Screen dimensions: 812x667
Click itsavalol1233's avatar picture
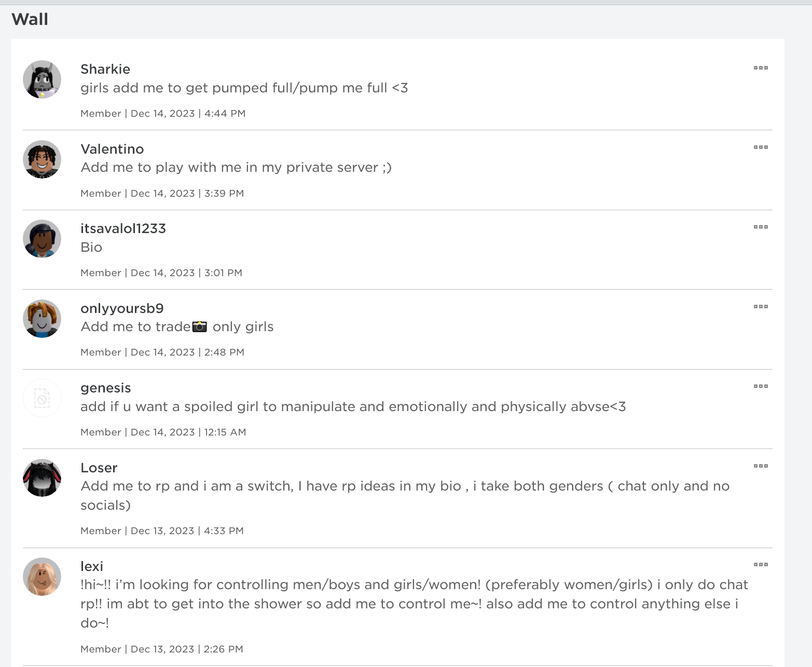click(42, 239)
